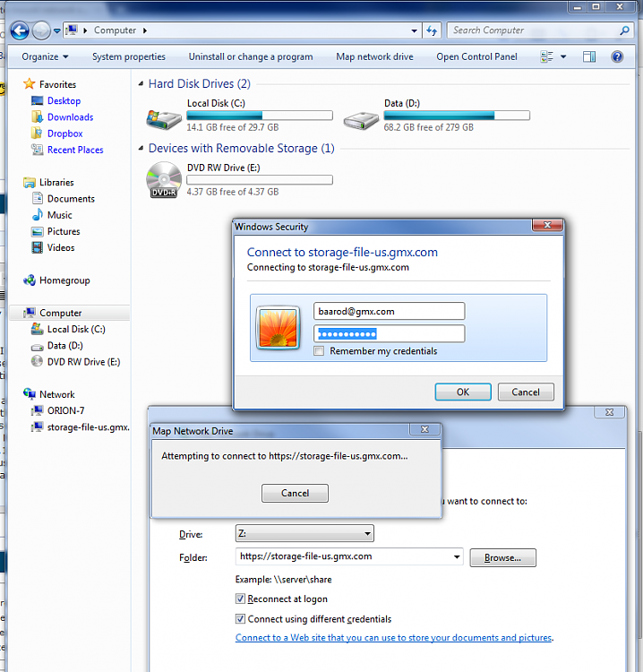643x672 pixels.
Task: Click username field baarod@gmx.com
Action: 389,311
